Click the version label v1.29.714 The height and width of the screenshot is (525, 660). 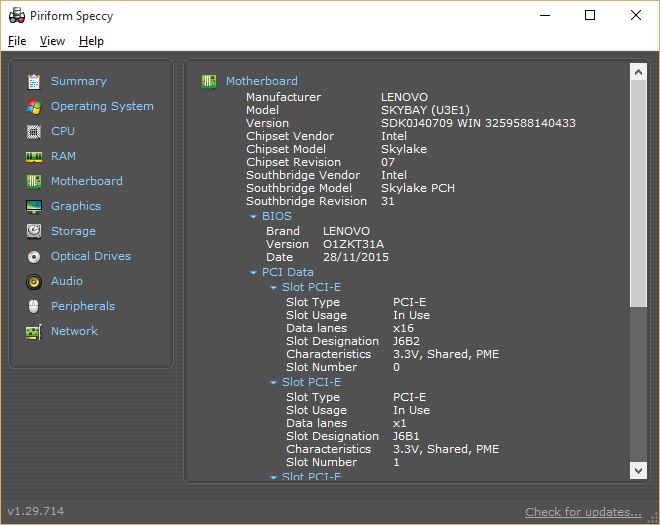point(36,511)
